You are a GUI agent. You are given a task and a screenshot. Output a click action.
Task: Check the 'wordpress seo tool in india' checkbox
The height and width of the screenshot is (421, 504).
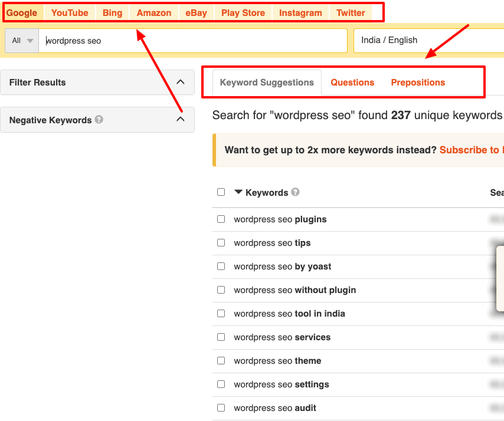221,314
